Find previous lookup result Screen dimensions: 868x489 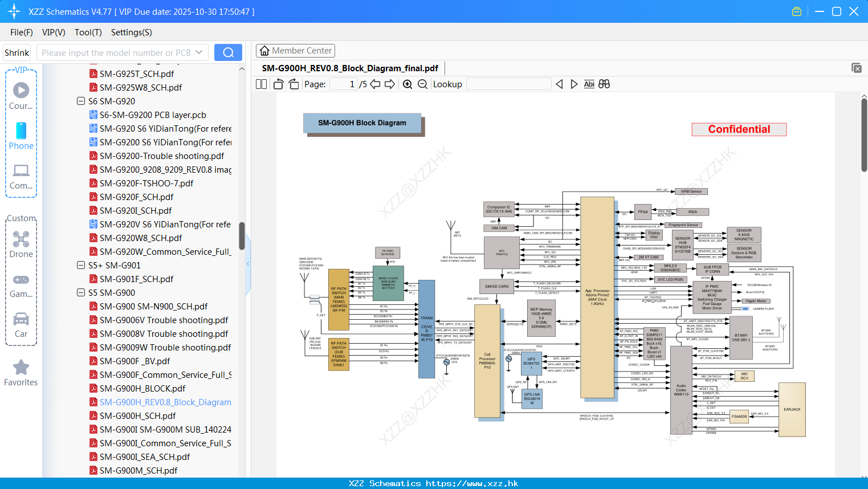(x=559, y=84)
